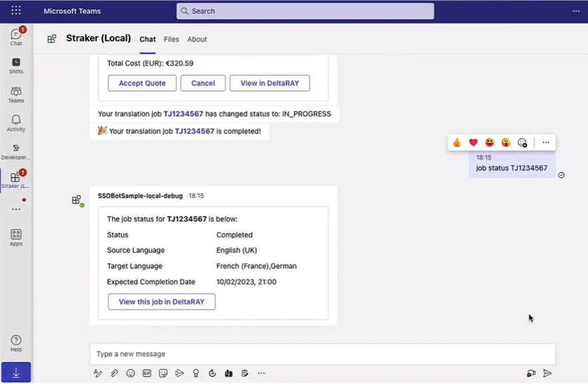Viewport: 588px width, 384px height.
Task: Record a video clip from compose bar
Action: (x=531, y=373)
